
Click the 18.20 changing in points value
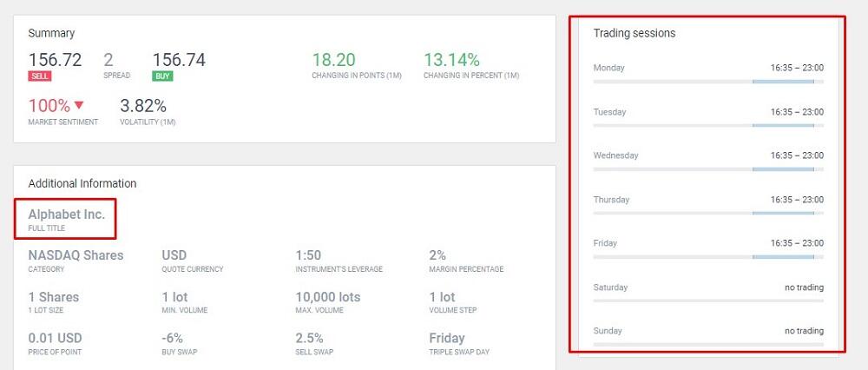[x=333, y=60]
